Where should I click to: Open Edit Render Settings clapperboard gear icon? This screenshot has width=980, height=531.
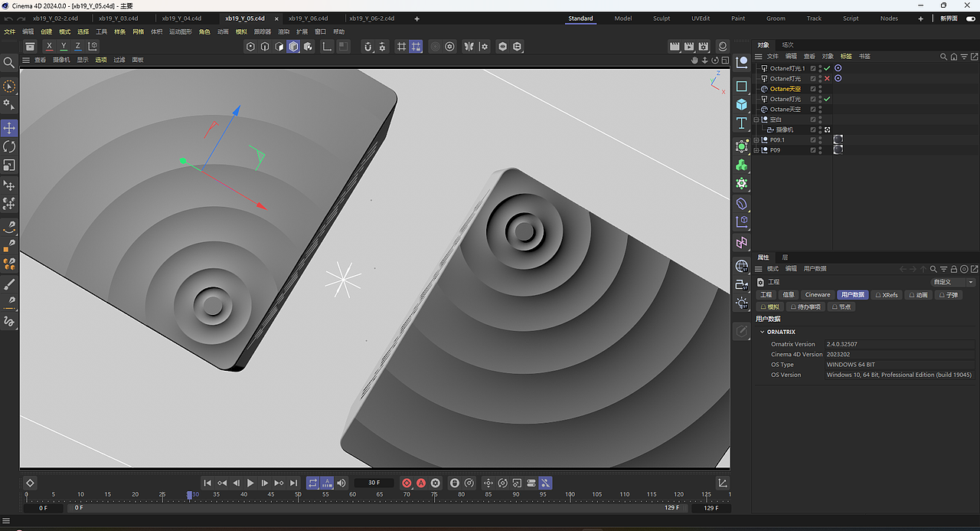pos(704,47)
